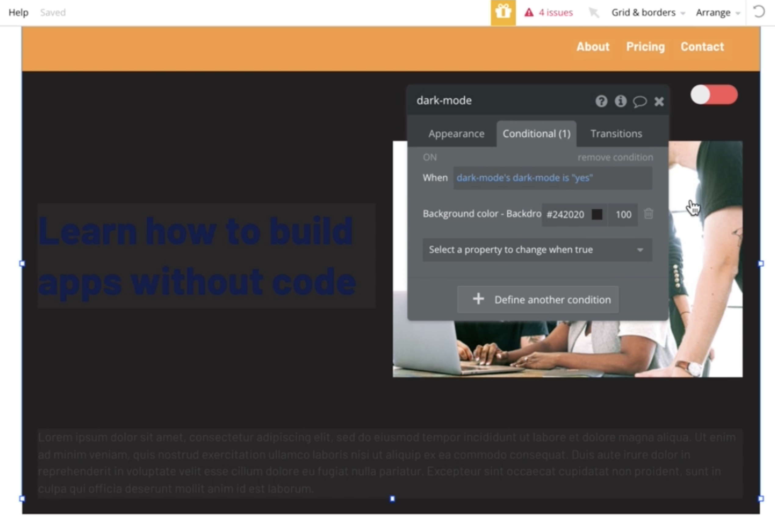Open the comment bubble icon
775x532 pixels.
pyautogui.click(x=640, y=101)
